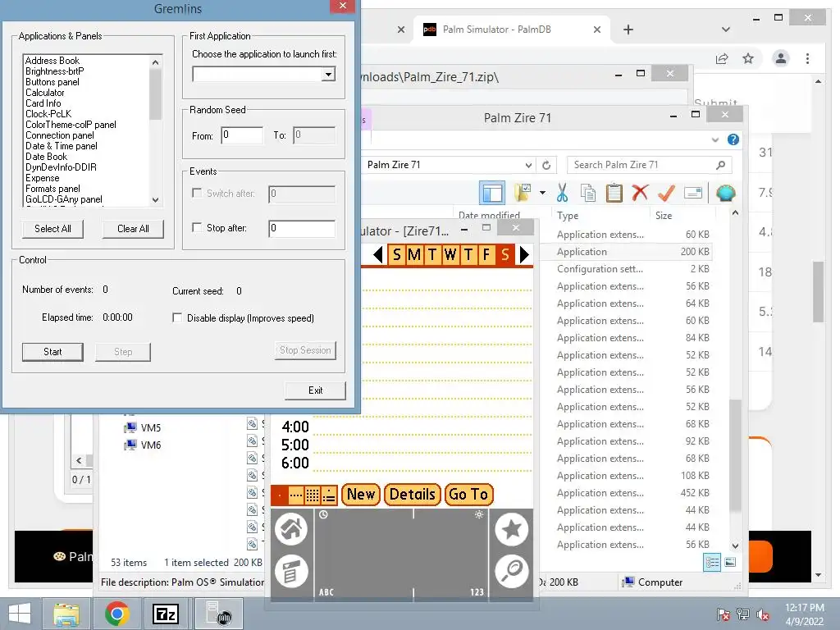Select Sunday in the Date Book week bar

point(396,254)
